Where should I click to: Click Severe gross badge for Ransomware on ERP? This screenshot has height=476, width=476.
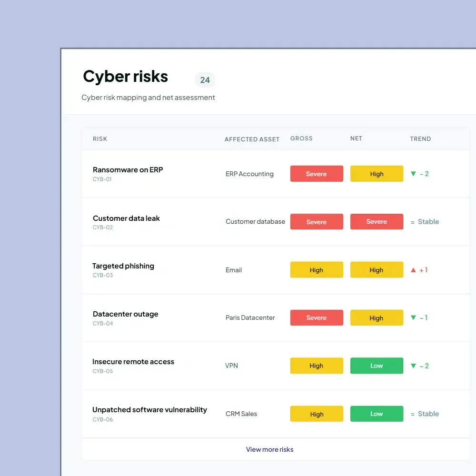pos(317,174)
